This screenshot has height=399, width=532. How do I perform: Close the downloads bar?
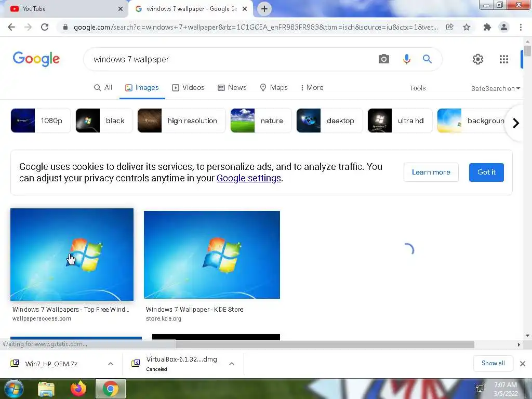pyautogui.click(x=523, y=364)
